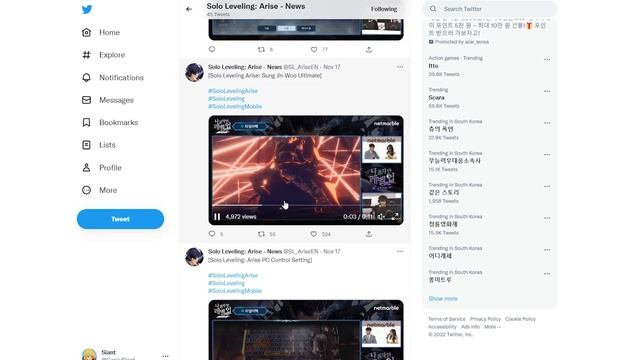Image resolution: width=640 pixels, height=360 pixels.
Task: Click the Lists document icon
Action: [x=86, y=145]
